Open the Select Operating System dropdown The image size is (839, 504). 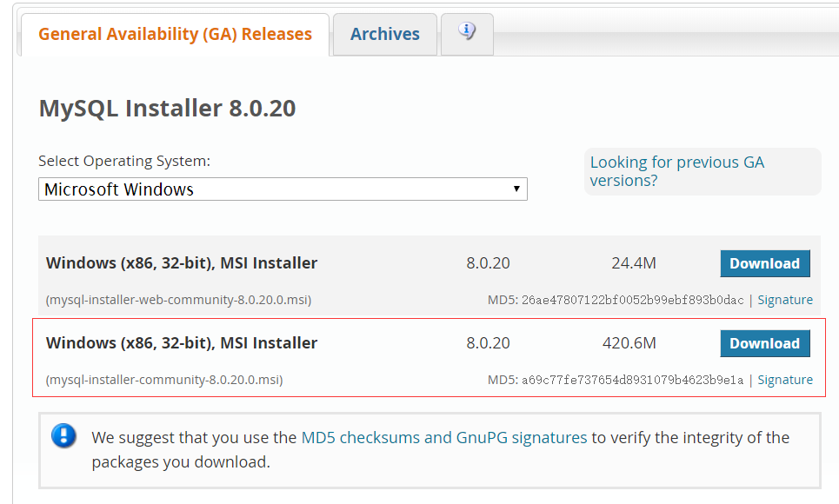pos(283,189)
